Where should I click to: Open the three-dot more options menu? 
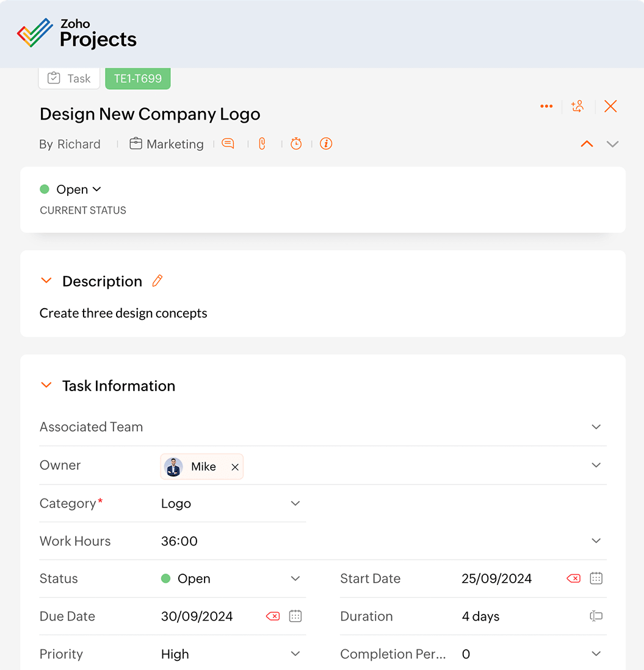(x=546, y=107)
